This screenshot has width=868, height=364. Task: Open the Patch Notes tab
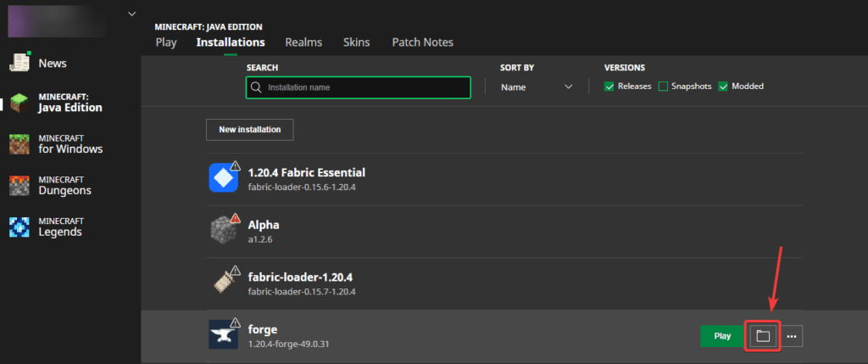[422, 42]
